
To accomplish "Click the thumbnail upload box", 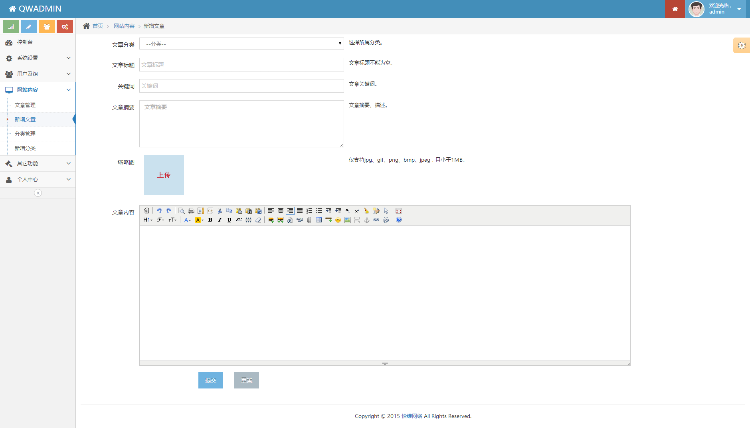I will click(164, 175).
